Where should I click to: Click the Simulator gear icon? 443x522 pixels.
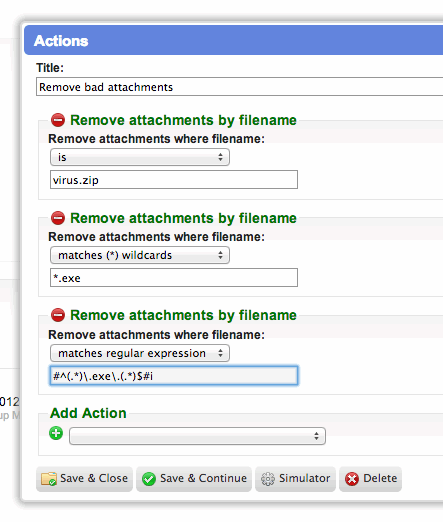268,479
